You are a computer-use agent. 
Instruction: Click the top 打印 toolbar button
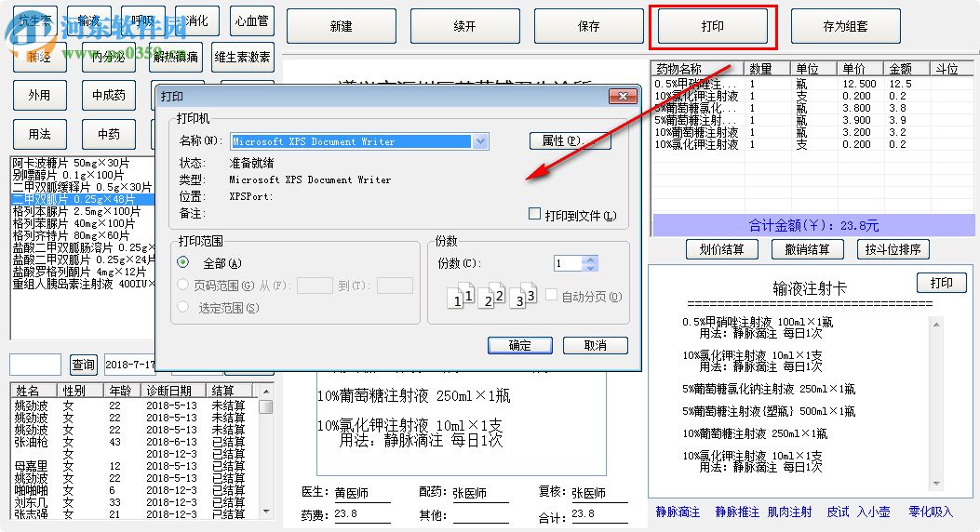[713, 26]
